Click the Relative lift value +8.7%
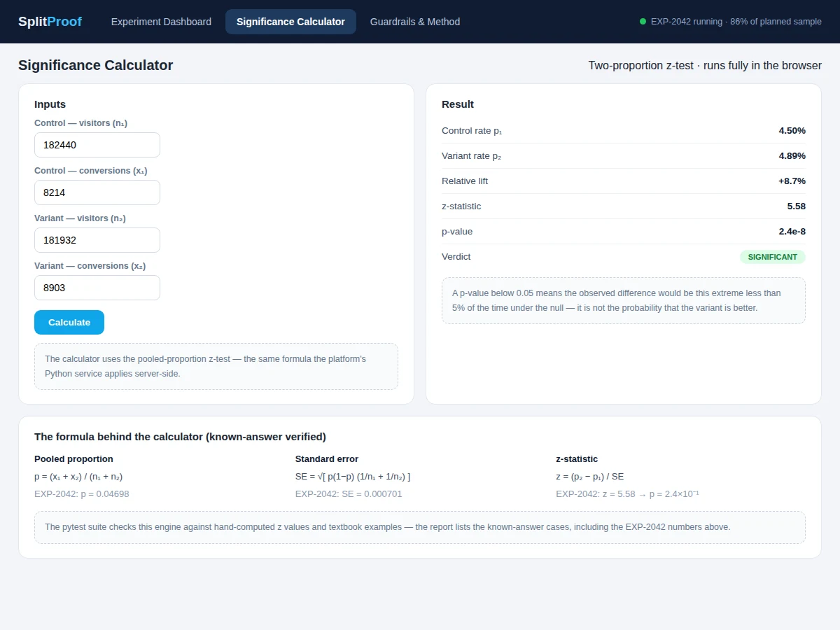This screenshot has width=840, height=630. (x=791, y=181)
